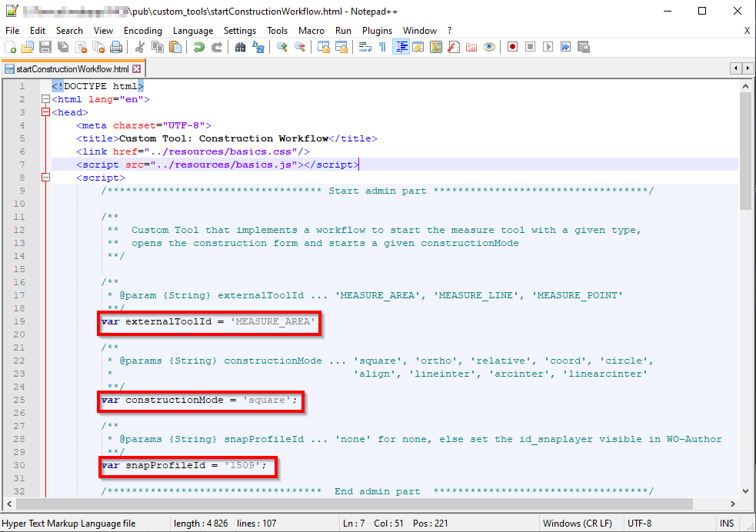Open the Replace dialog from the toolbar
Viewport: 756px width, 532px height.
tap(260, 47)
